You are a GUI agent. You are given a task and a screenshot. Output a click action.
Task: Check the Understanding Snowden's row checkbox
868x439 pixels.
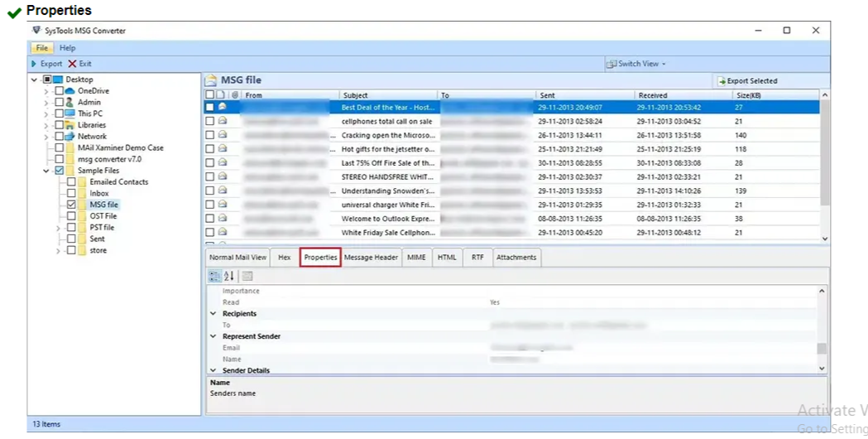210,191
